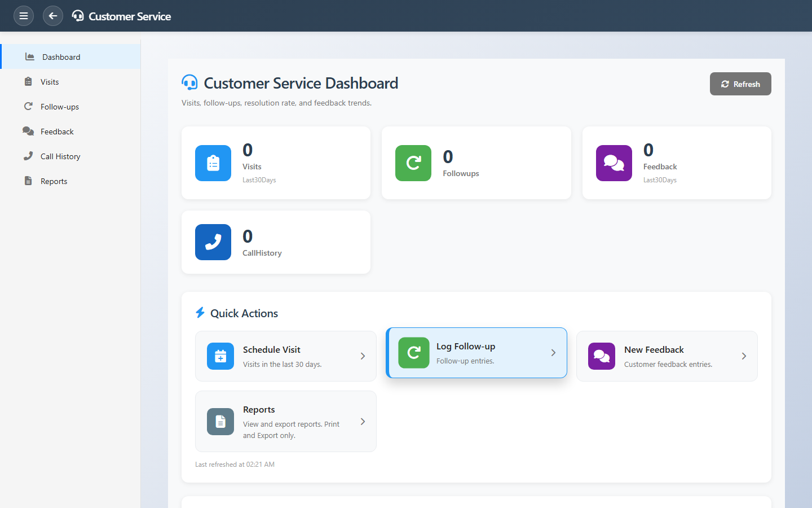The height and width of the screenshot is (508, 812).
Task: Open Log Follow-up via its chevron arrow
Action: tap(553, 353)
